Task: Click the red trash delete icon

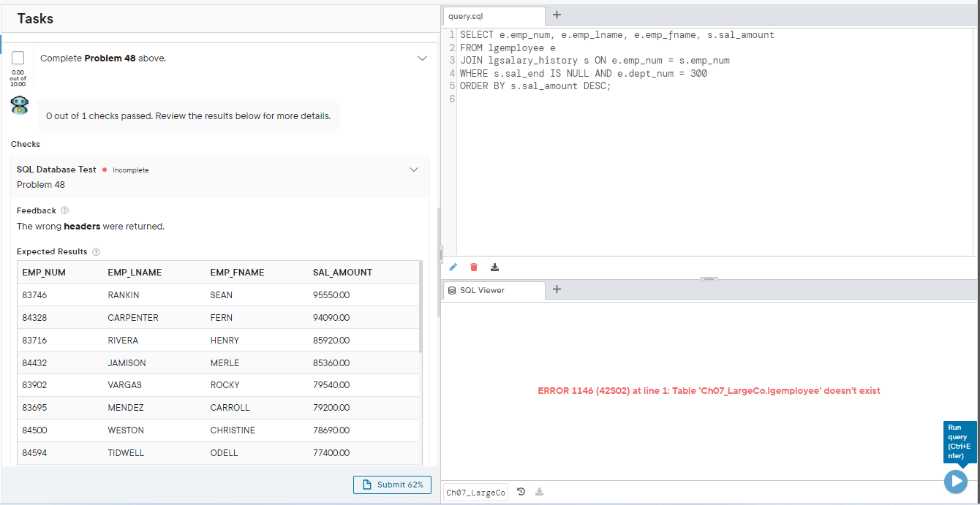Action: click(x=474, y=267)
